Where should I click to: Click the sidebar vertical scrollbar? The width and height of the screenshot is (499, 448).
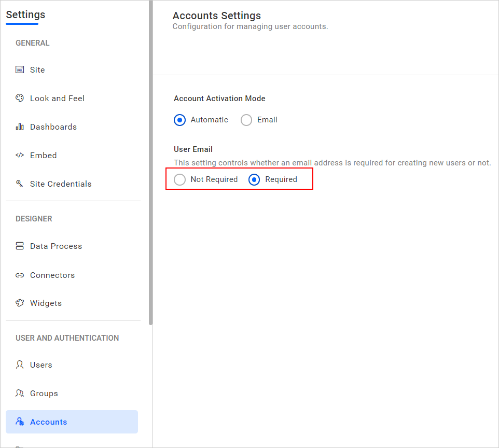click(x=150, y=163)
